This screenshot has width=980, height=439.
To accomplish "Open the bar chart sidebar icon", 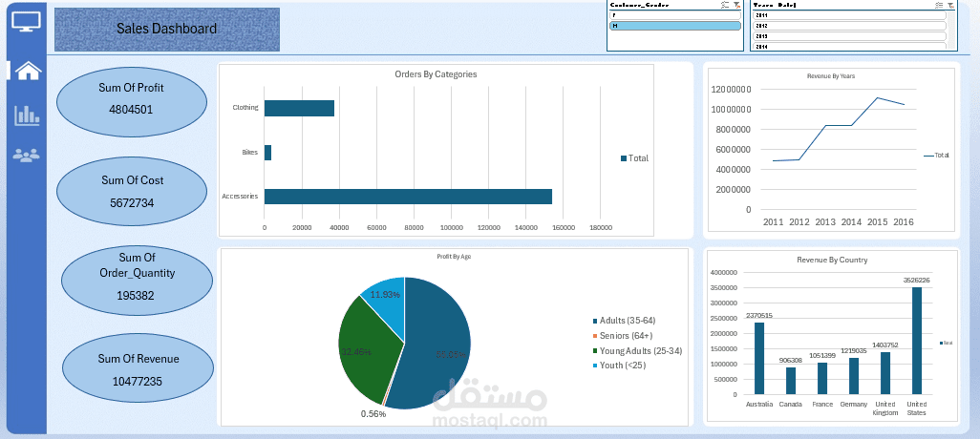I will [x=27, y=115].
